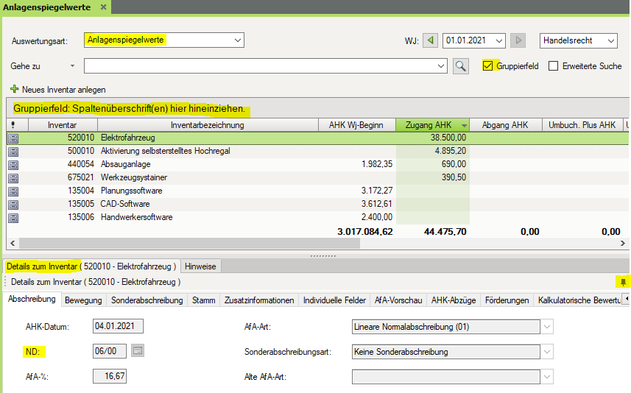Open the Zugang AHK column filter arrow

coord(464,126)
